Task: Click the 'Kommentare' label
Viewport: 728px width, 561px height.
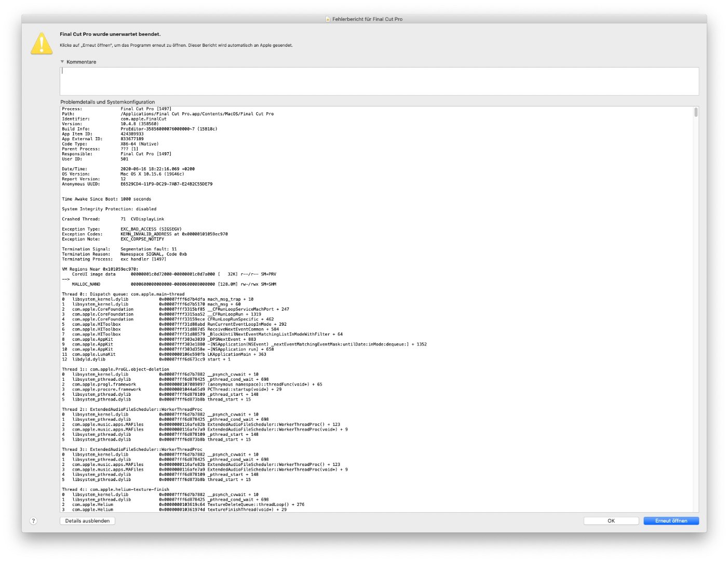Action: coord(81,62)
